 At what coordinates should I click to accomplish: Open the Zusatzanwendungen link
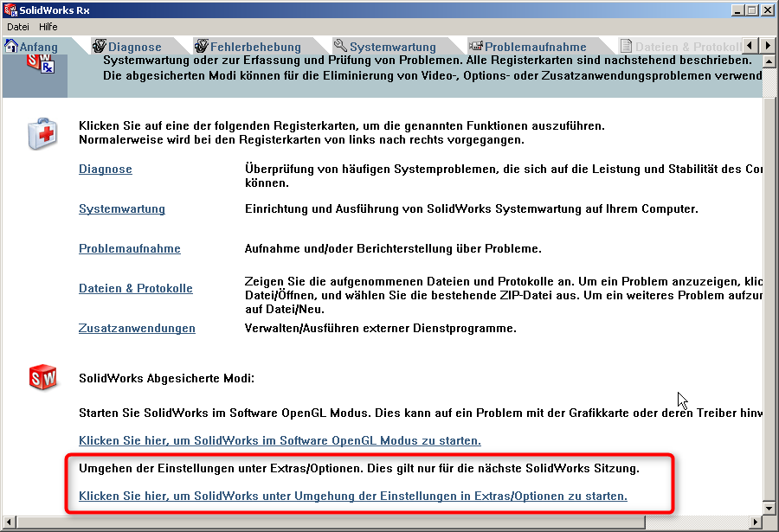coord(137,329)
